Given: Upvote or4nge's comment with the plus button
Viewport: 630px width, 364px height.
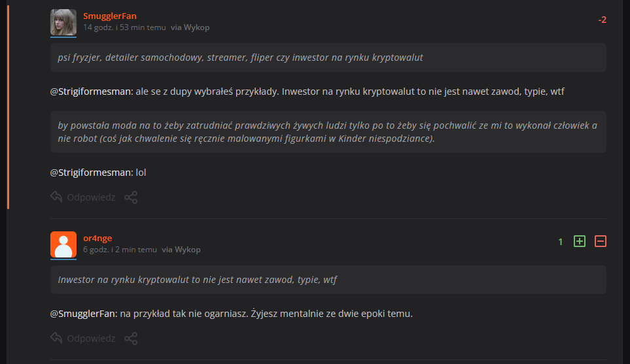Looking at the screenshot, I should pos(579,241).
